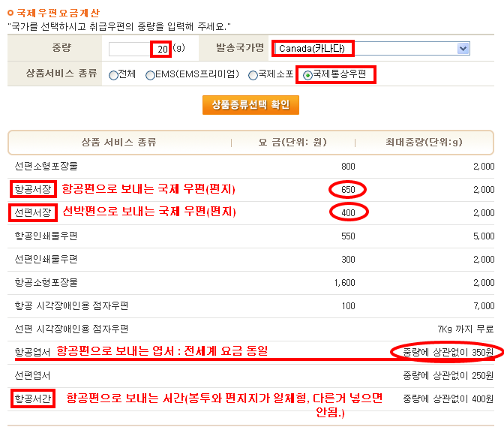The height and width of the screenshot is (430, 504).
Task: Click 중량에 상관없이 400원 text
Action: pyautogui.click(x=448, y=398)
